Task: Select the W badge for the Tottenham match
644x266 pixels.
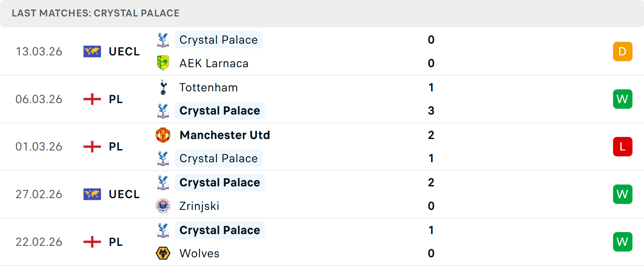Action: tap(623, 99)
